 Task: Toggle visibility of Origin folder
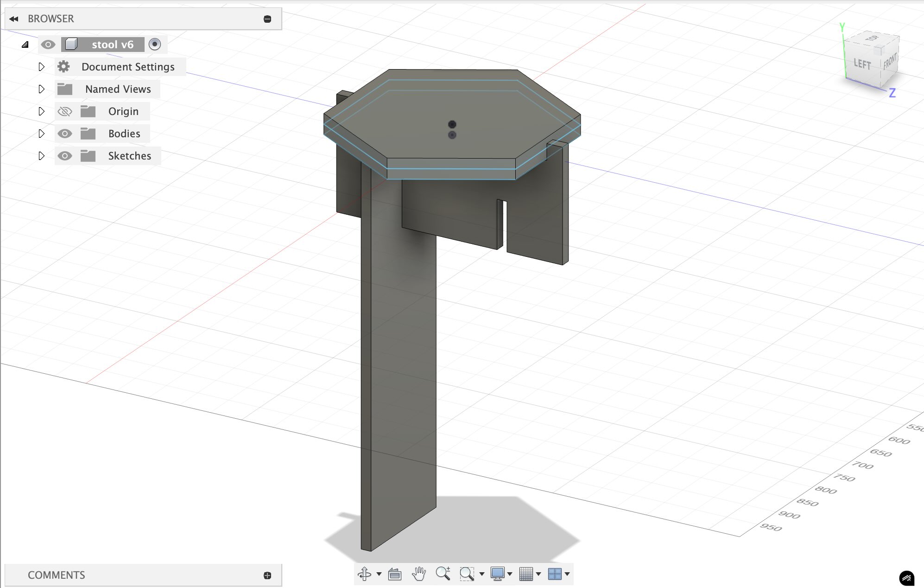point(65,111)
